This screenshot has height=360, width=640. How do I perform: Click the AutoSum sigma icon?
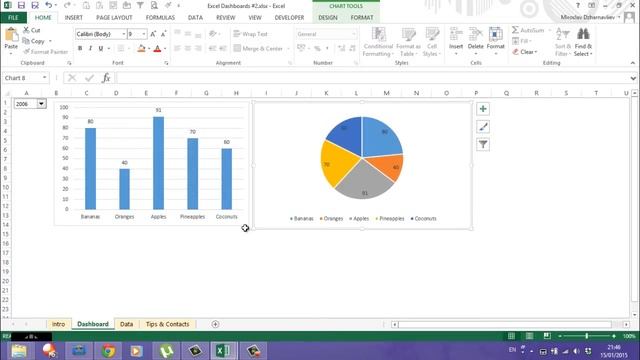pos(516,30)
